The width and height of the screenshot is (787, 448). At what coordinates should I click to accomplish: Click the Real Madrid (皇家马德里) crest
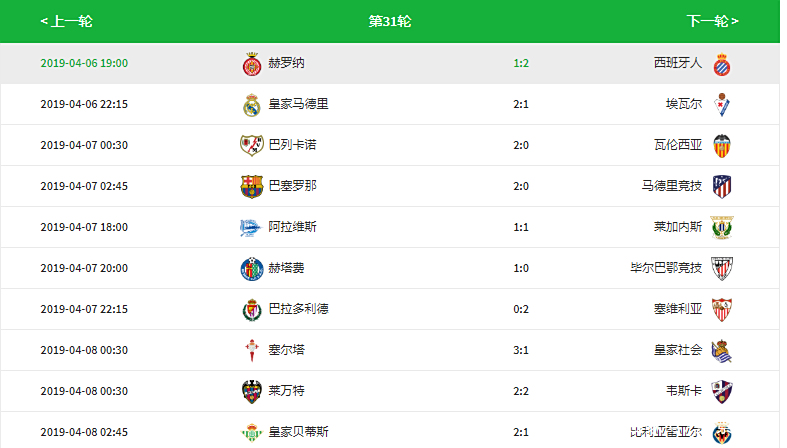point(252,104)
